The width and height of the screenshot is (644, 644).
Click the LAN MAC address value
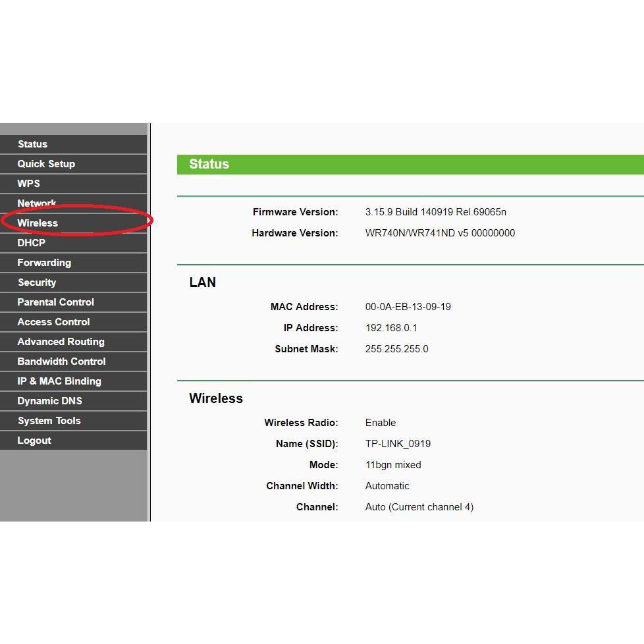(x=408, y=307)
